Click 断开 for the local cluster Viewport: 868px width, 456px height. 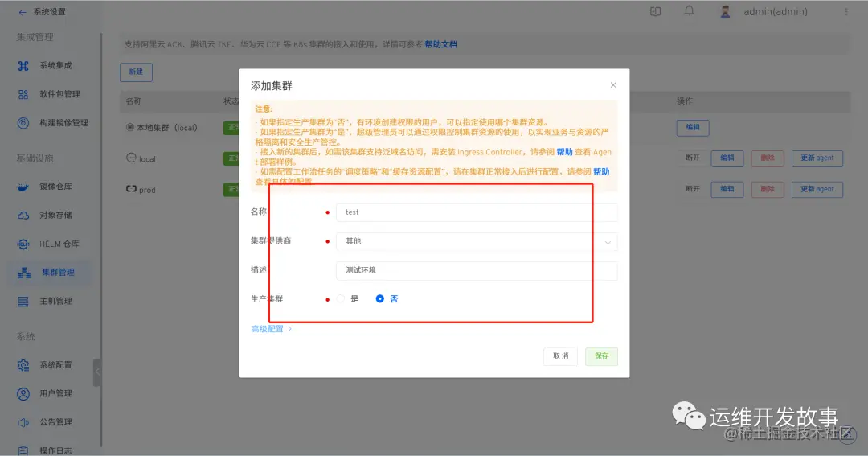coord(693,158)
